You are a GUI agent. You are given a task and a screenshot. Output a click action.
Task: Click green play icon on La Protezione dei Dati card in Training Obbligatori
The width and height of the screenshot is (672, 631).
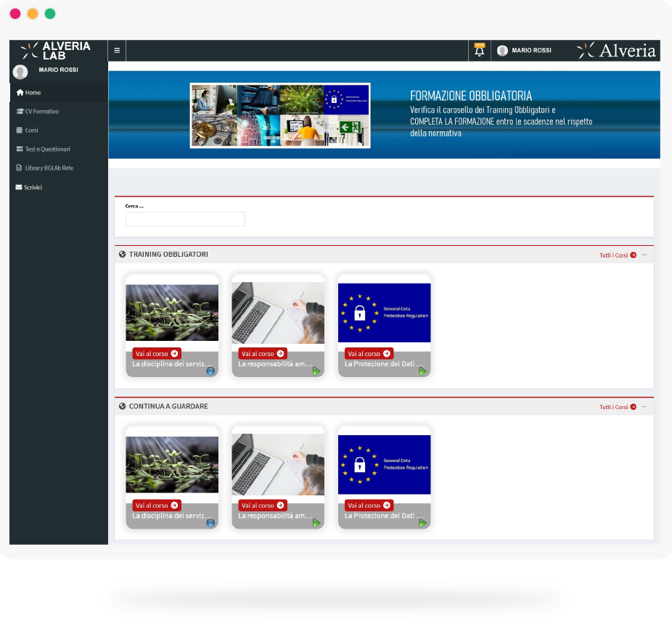tap(422, 371)
